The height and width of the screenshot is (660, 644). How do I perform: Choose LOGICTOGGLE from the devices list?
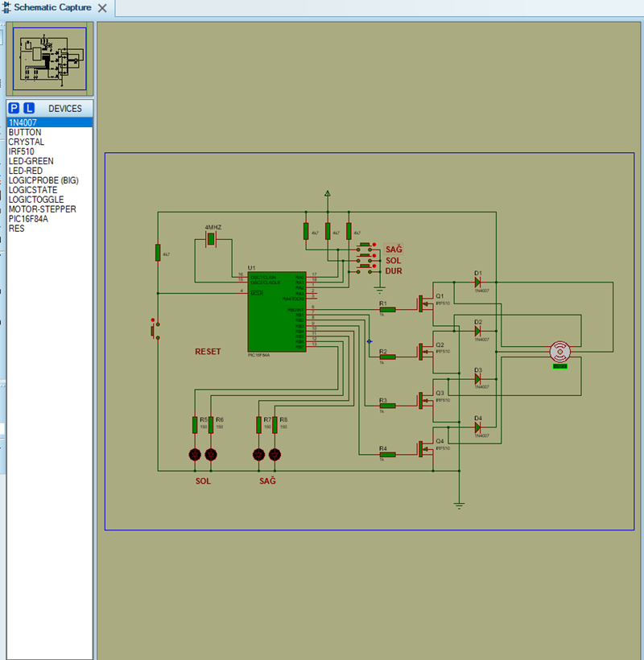(x=37, y=200)
